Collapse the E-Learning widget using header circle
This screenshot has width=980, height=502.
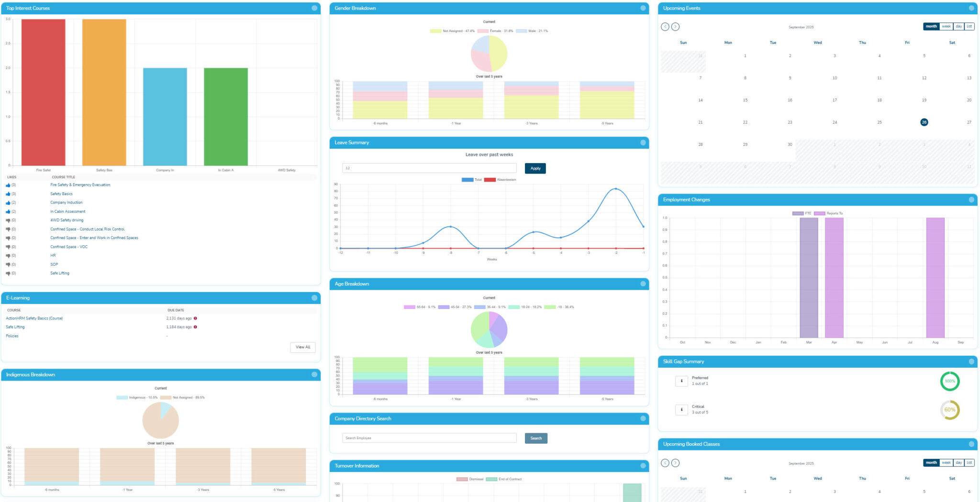coord(314,298)
